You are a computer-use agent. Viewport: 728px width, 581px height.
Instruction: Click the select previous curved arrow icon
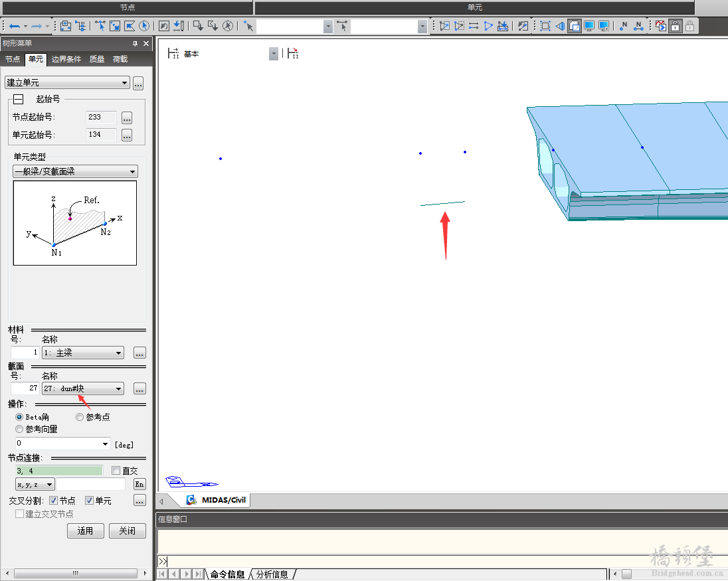click(164, 26)
